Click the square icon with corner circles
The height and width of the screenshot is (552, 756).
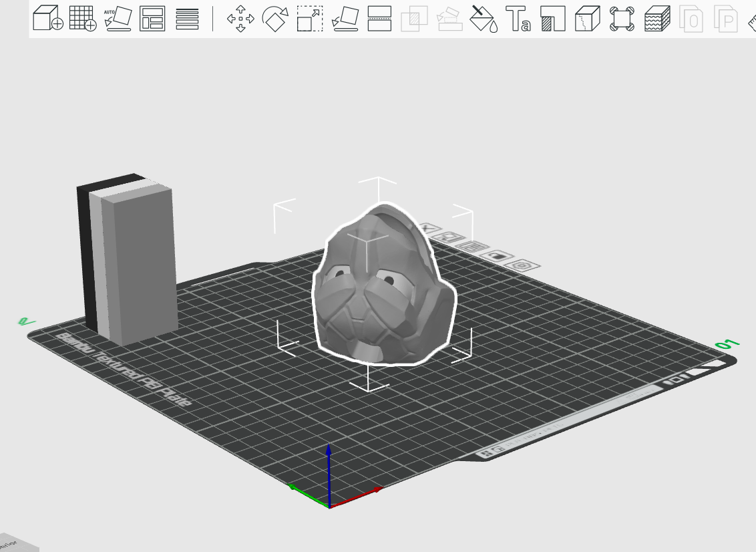tap(622, 18)
